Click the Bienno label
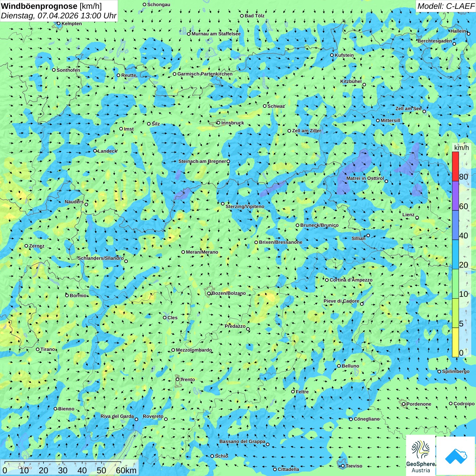 coord(66,409)
